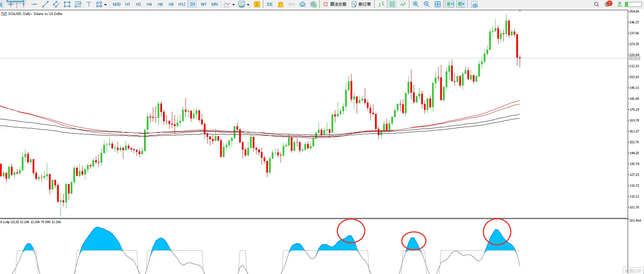
Task: Expand the templates dropdown arrow
Action: click(x=248, y=5)
